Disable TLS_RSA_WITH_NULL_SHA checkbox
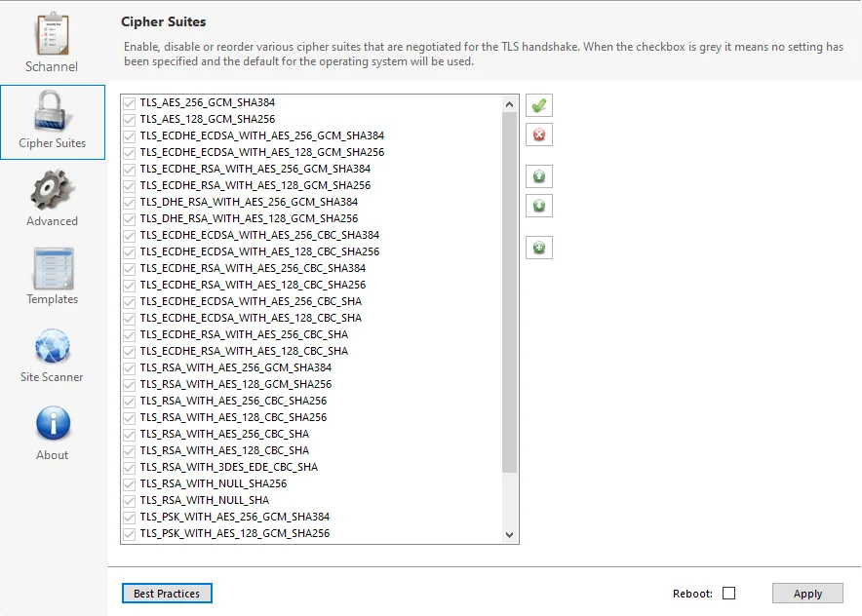This screenshot has height=616, width=862. [129, 501]
